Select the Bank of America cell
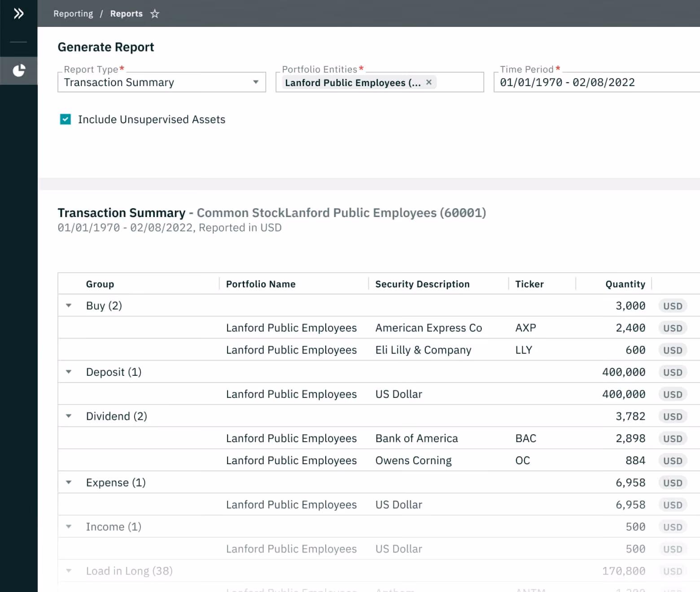700x592 pixels. click(416, 438)
